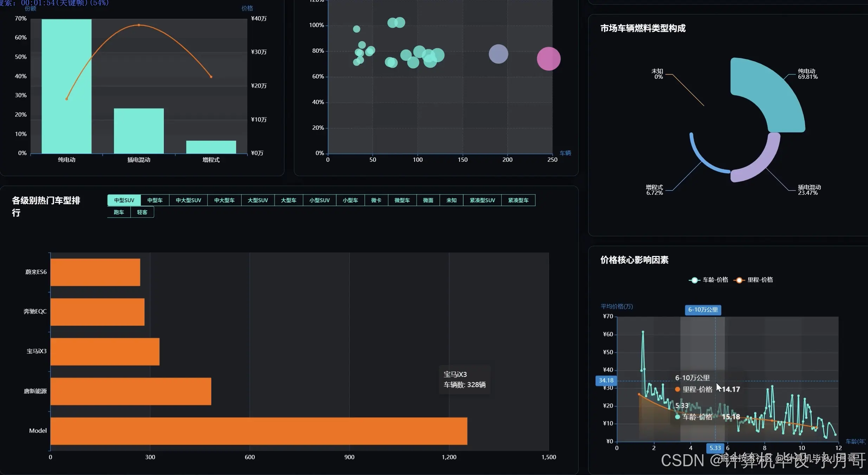The width and height of the screenshot is (868, 475).
Task: Click the Model orange bar
Action: coord(258,431)
